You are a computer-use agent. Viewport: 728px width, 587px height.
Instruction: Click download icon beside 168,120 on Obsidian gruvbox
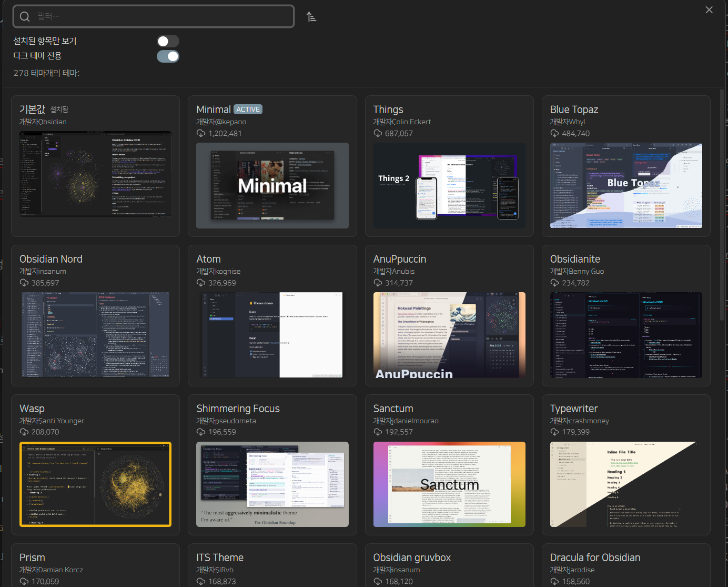click(378, 581)
